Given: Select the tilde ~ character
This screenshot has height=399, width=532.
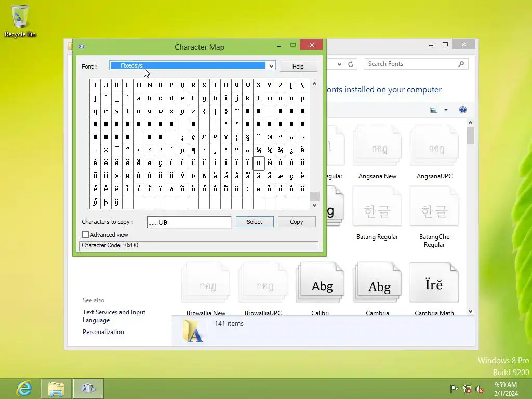Looking at the screenshot, I should [x=237, y=111].
